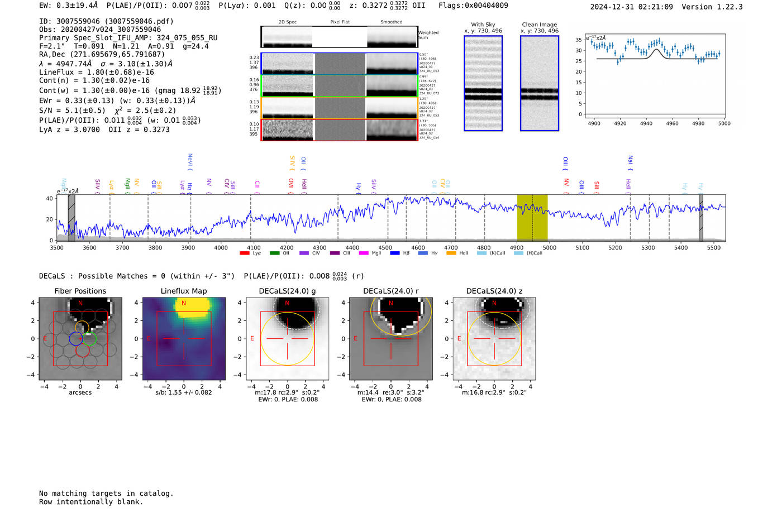Select the ID: 3007559046 text line

(106, 21)
